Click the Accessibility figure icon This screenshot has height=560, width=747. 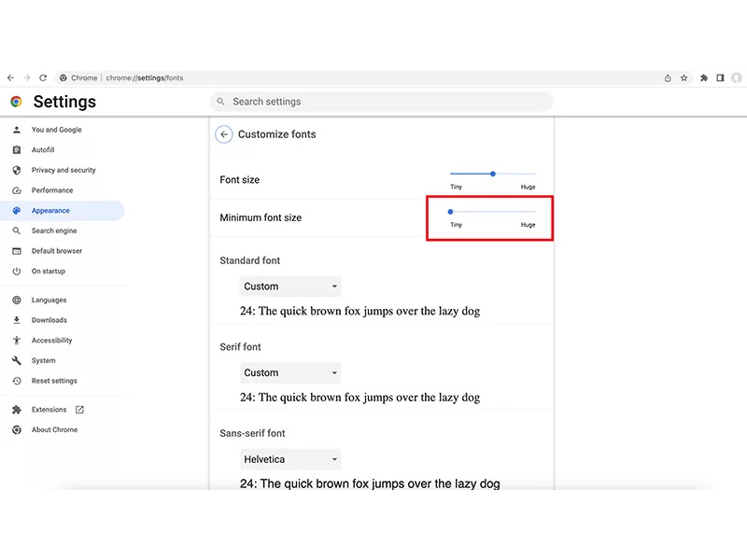click(x=17, y=340)
